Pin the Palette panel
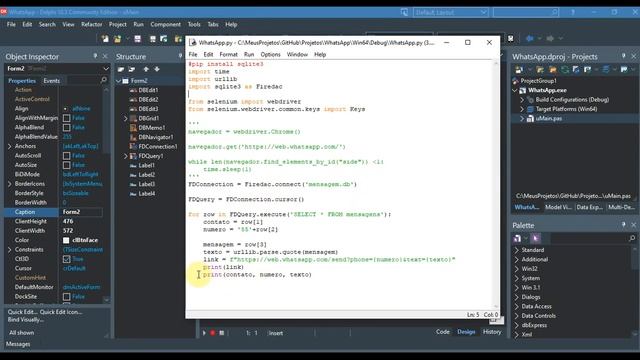Image resolution: width=640 pixels, height=360 pixels. (623, 225)
